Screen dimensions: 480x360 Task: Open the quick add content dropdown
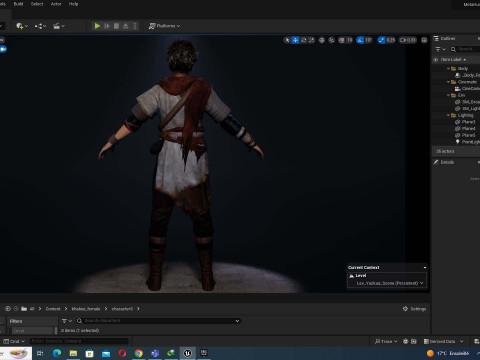click(x=22, y=26)
